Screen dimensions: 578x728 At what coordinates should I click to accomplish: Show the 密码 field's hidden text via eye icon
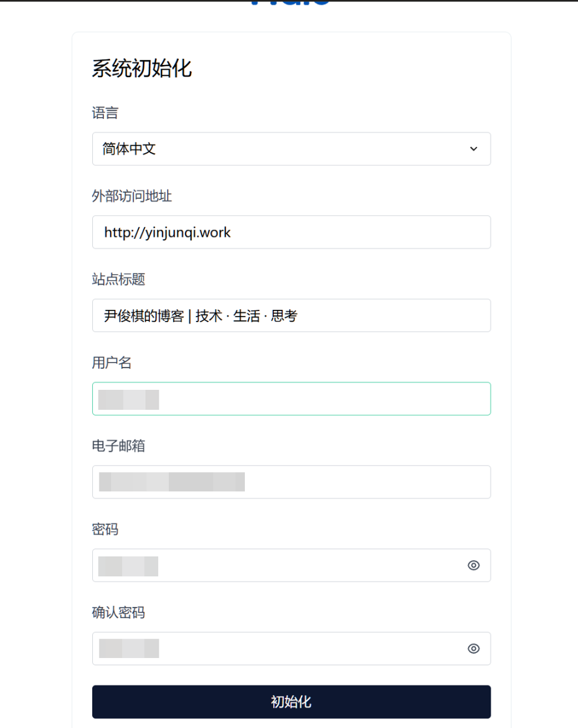474,565
